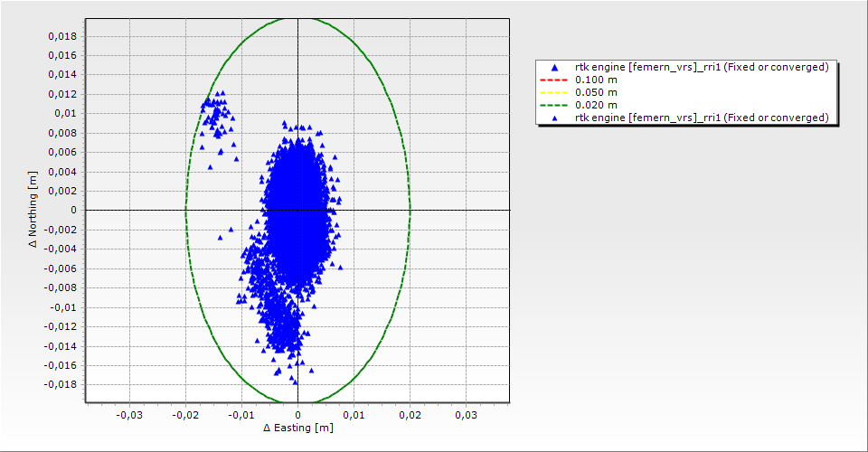This screenshot has width=868, height=452.
Task: Click the green ellipse at its rightmost point
Action: pyautogui.click(x=410, y=210)
